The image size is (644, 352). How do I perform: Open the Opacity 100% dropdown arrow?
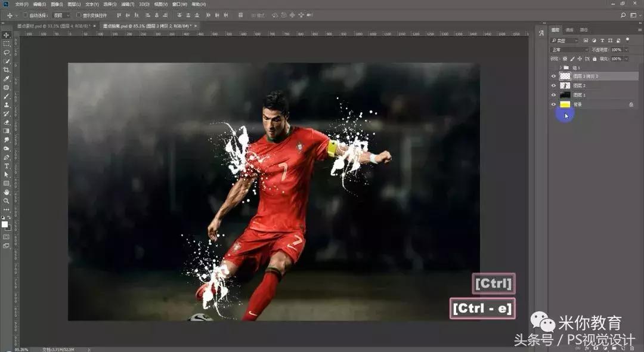pyautogui.click(x=626, y=50)
